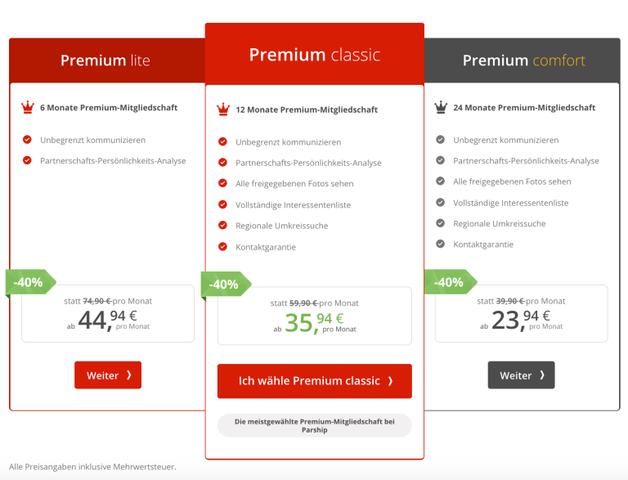Click the Unbegrenzt kommunizieren checkmark in Premium lite

pyautogui.click(x=27, y=140)
